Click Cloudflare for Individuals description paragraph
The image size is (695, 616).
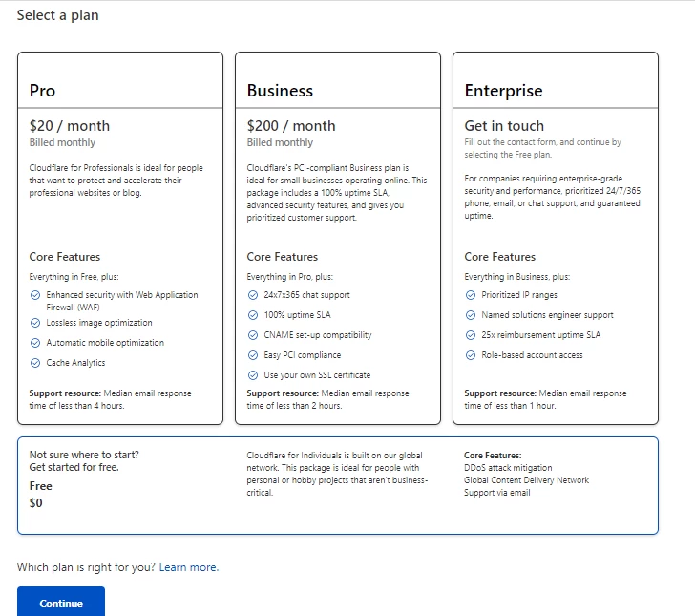point(337,474)
